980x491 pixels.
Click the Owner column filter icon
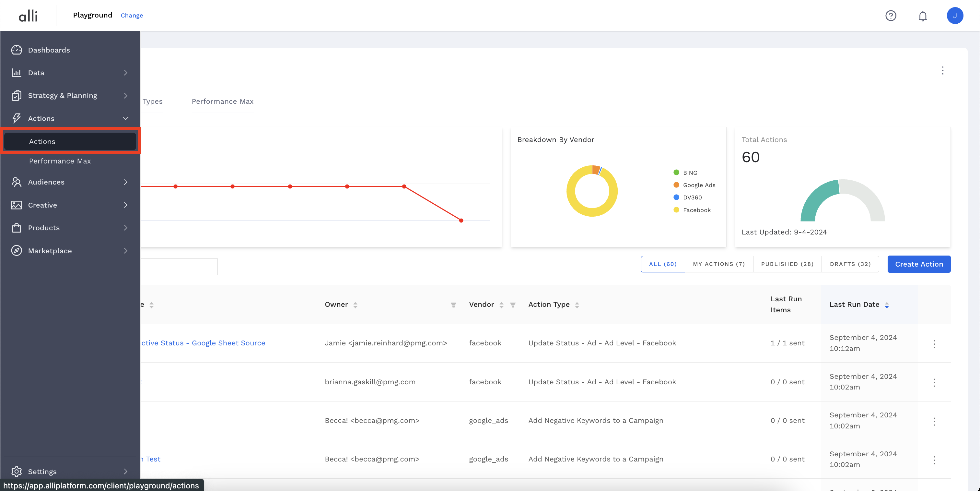453,305
